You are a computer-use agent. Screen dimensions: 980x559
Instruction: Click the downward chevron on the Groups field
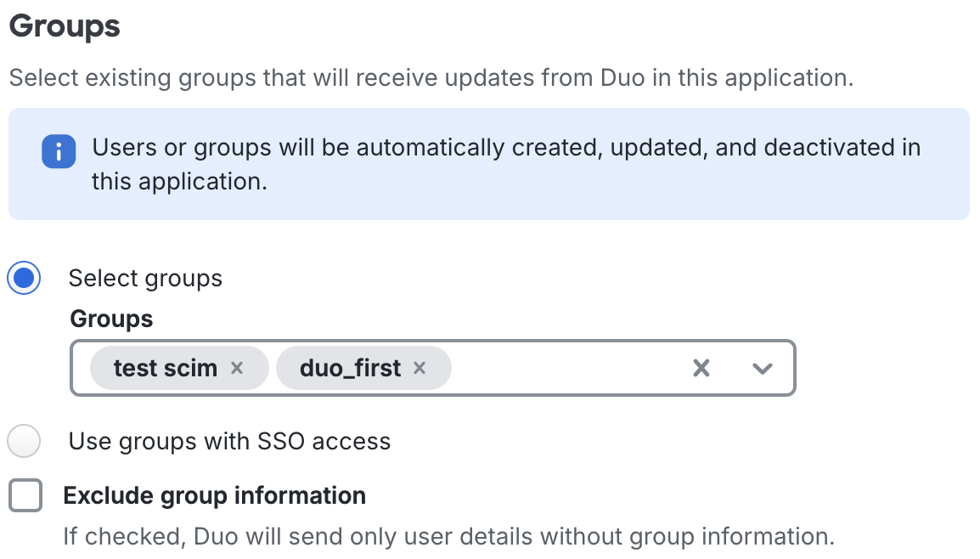(762, 367)
